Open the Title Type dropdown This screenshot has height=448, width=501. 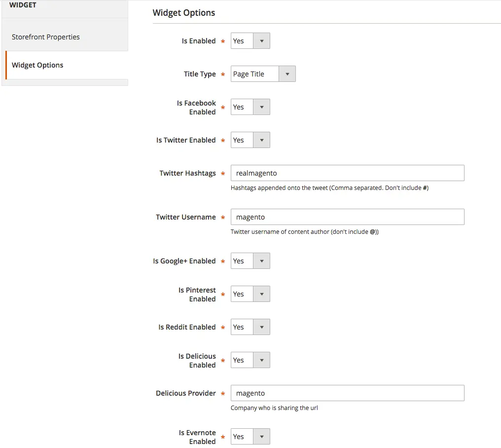click(x=263, y=74)
